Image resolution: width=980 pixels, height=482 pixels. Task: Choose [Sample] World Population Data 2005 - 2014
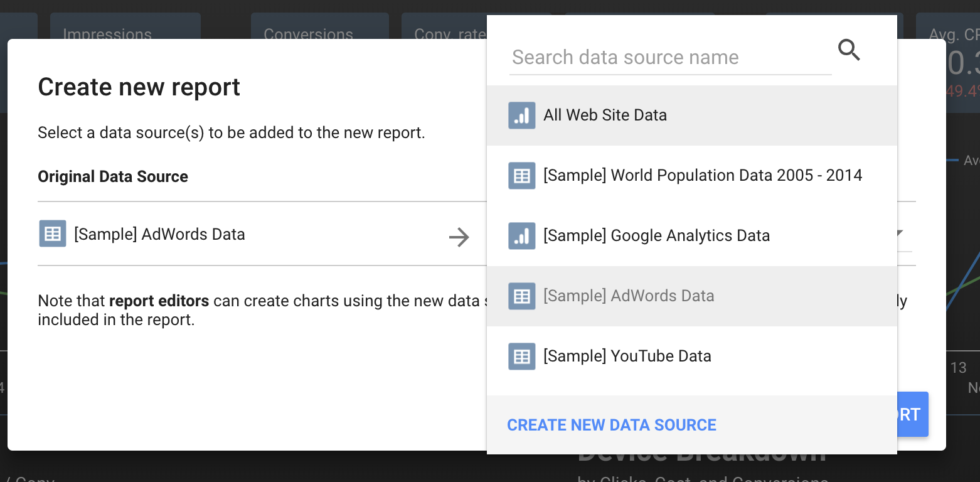(x=692, y=176)
